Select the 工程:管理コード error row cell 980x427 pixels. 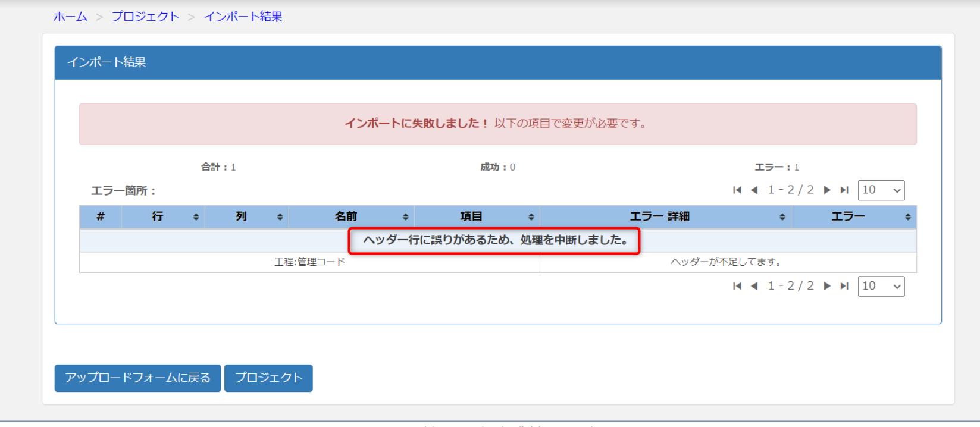click(x=309, y=262)
